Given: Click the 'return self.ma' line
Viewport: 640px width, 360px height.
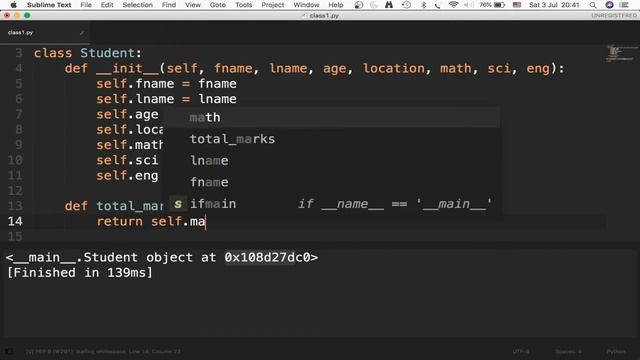Looking at the screenshot, I should [151, 221].
